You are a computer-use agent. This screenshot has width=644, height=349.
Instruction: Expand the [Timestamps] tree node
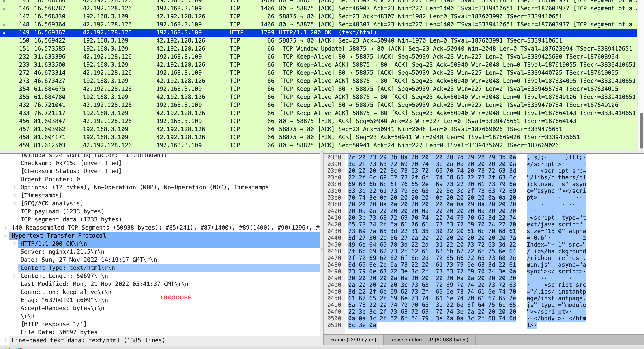click(15, 195)
